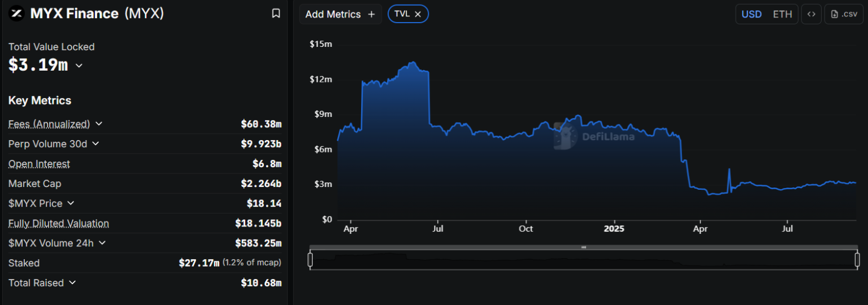Switch currency to ETH
The width and height of the screenshot is (868, 305).
(782, 14)
